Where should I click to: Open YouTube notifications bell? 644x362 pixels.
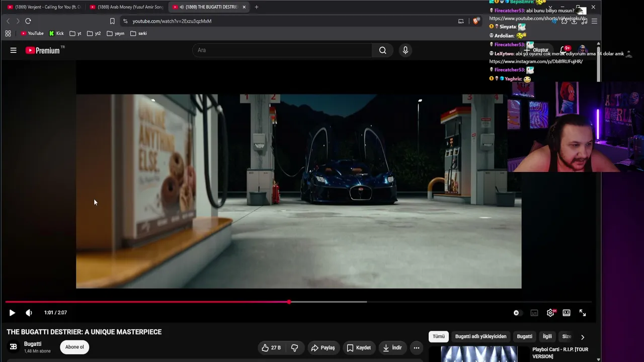tap(565, 50)
